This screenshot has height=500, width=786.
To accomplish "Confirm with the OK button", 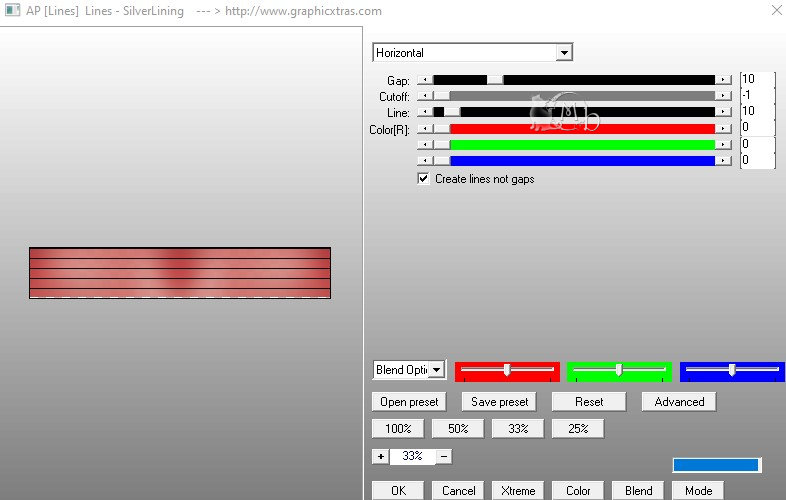I will click(x=398, y=490).
